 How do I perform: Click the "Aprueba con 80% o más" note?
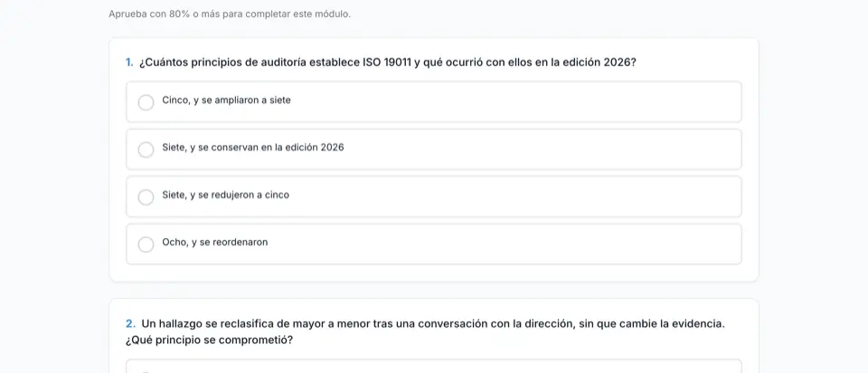[230, 14]
